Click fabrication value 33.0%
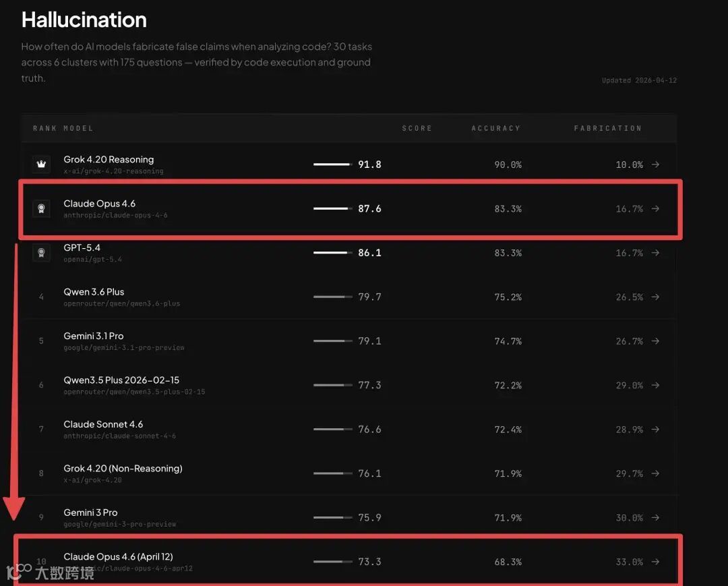The height and width of the screenshot is (586, 728). (629, 562)
